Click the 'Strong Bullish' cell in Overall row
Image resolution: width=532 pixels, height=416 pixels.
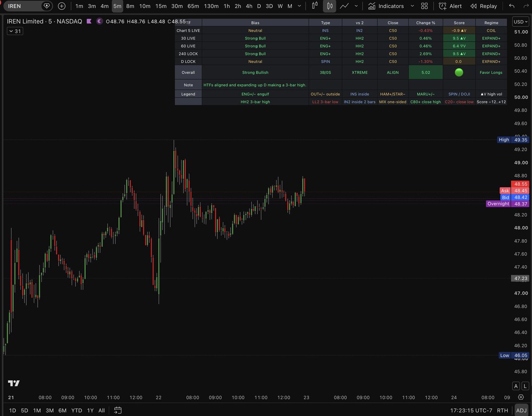255,72
